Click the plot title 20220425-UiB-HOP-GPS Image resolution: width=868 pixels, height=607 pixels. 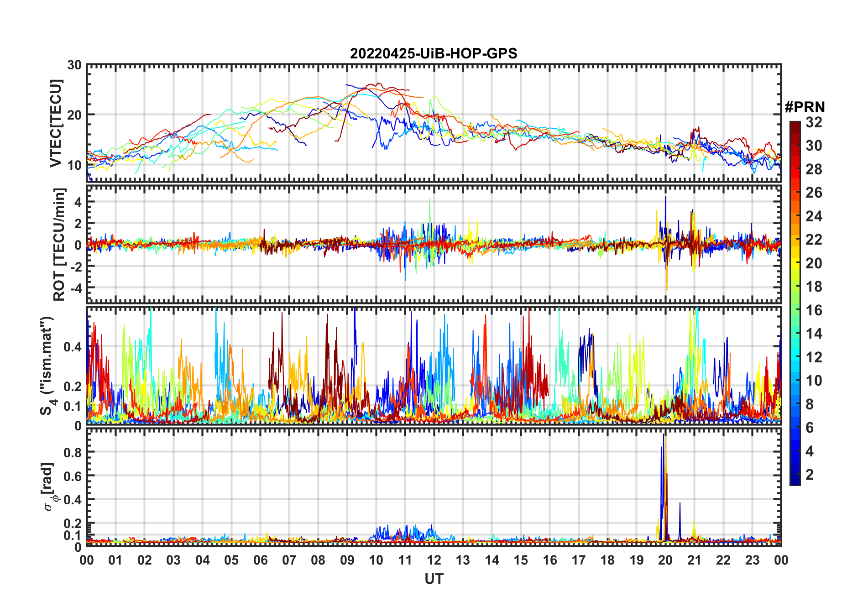tap(433, 53)
